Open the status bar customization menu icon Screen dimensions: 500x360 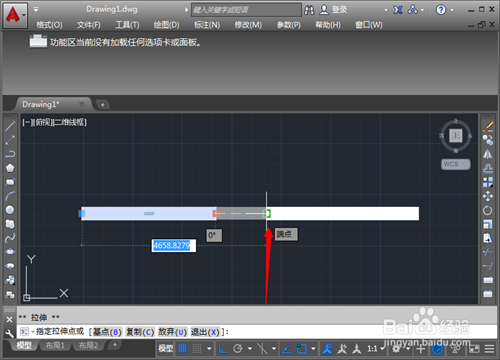coord(489,349)
